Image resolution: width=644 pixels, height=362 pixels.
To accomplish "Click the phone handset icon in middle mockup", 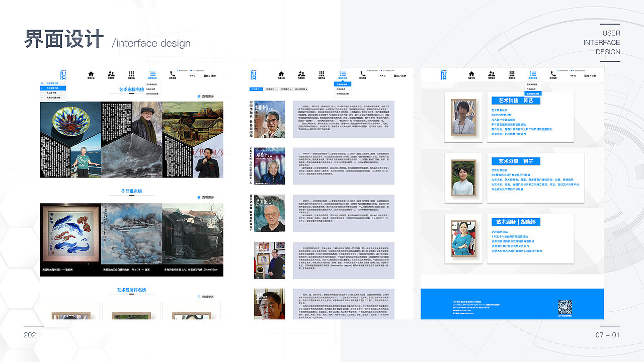I will pyautogui.click(x=363, y=73).
